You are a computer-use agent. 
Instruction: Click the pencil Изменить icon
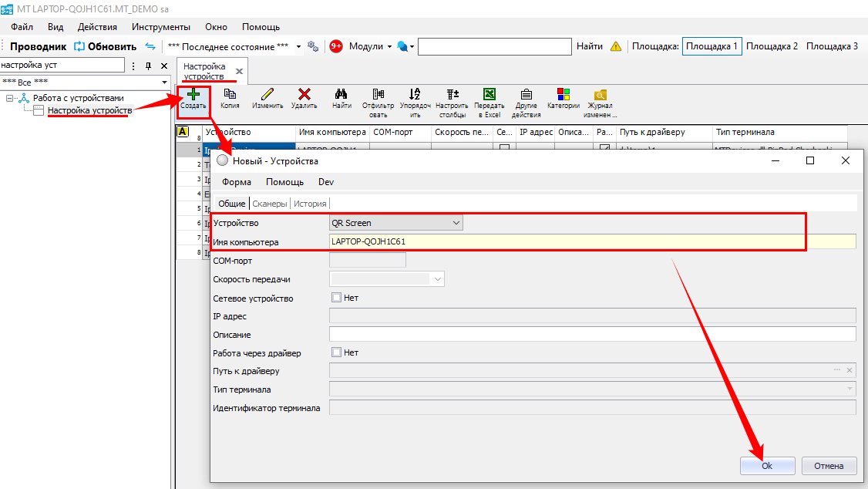267,95
